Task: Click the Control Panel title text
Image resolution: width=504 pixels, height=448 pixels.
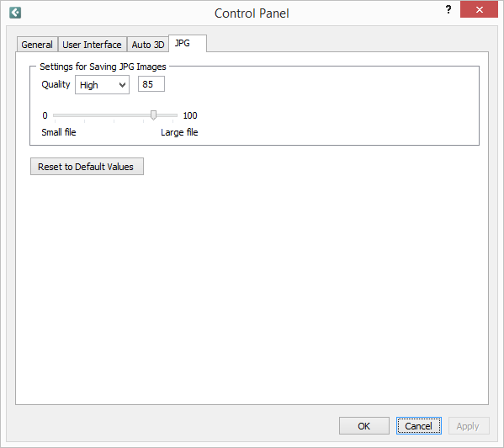Action: coord(252,13)
